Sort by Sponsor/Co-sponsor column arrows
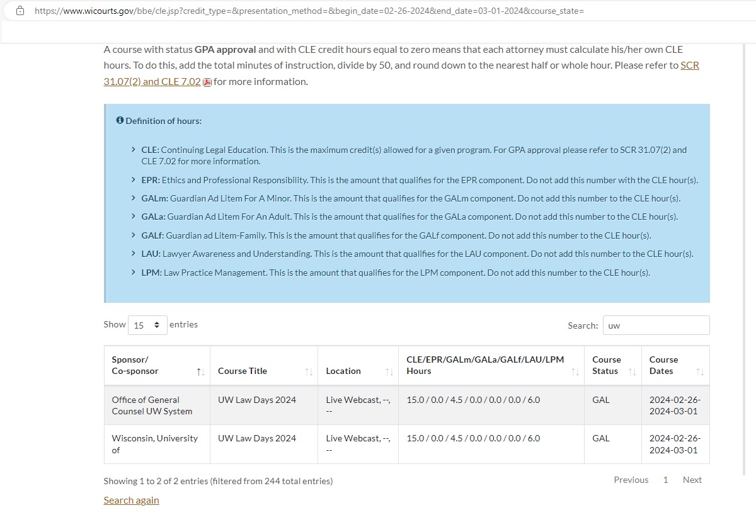The height and width of the screenshot is (532, 756). point(200,372)
